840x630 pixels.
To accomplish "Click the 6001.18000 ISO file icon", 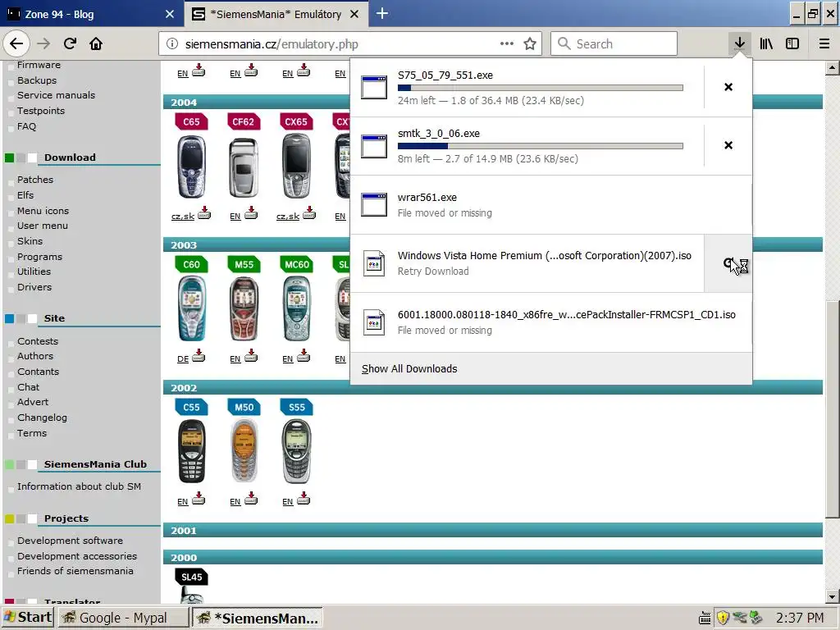I will 374,322.
